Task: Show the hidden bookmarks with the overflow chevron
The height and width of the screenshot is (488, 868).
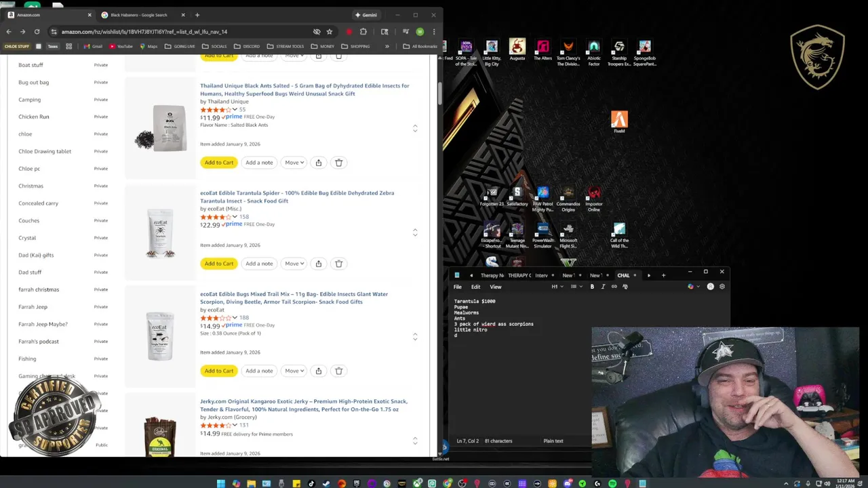Action: pyautogui.click(x=387, y=46)
